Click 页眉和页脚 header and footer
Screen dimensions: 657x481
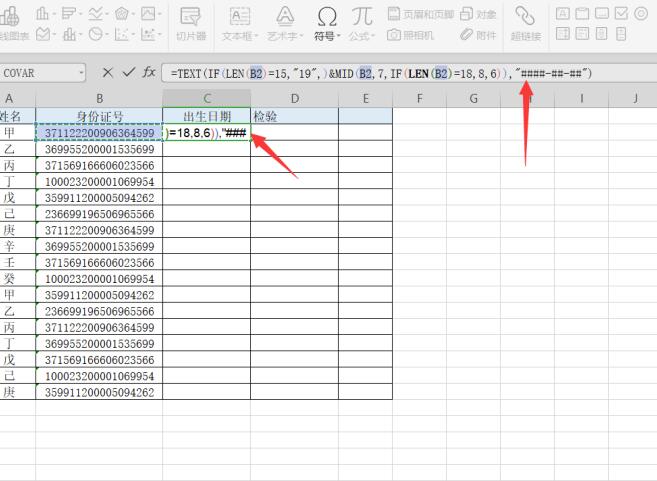(x=420, y=14)
